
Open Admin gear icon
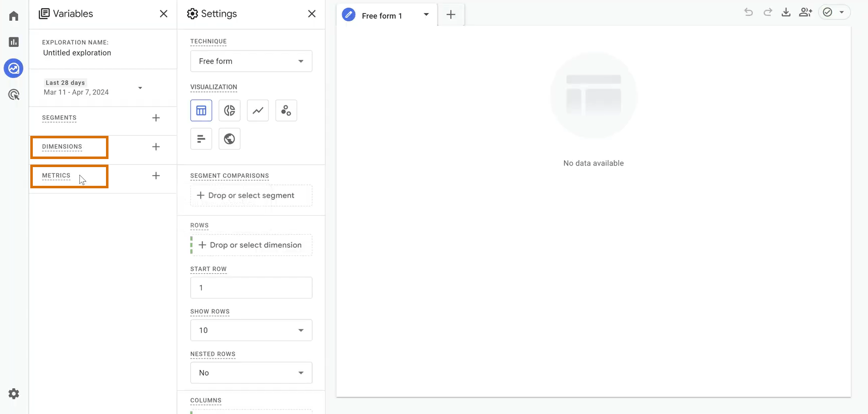point(14,394)
